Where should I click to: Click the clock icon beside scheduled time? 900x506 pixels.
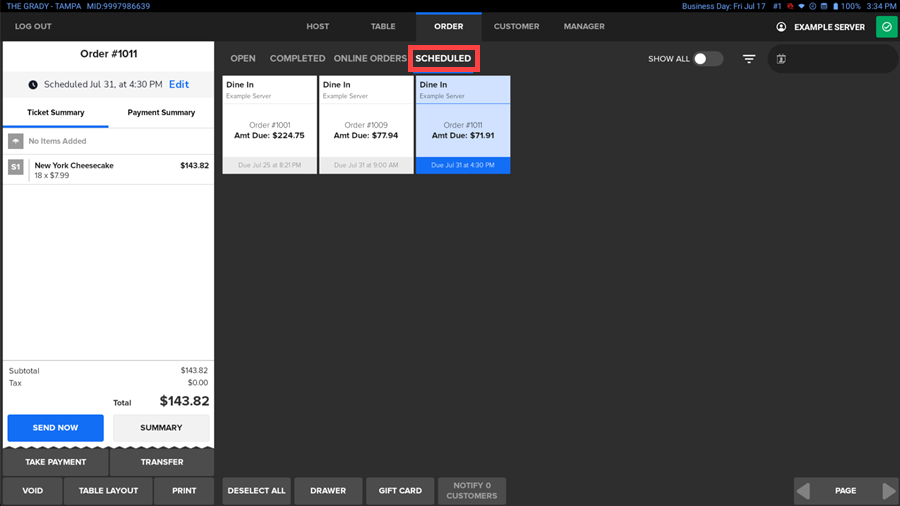33,84
